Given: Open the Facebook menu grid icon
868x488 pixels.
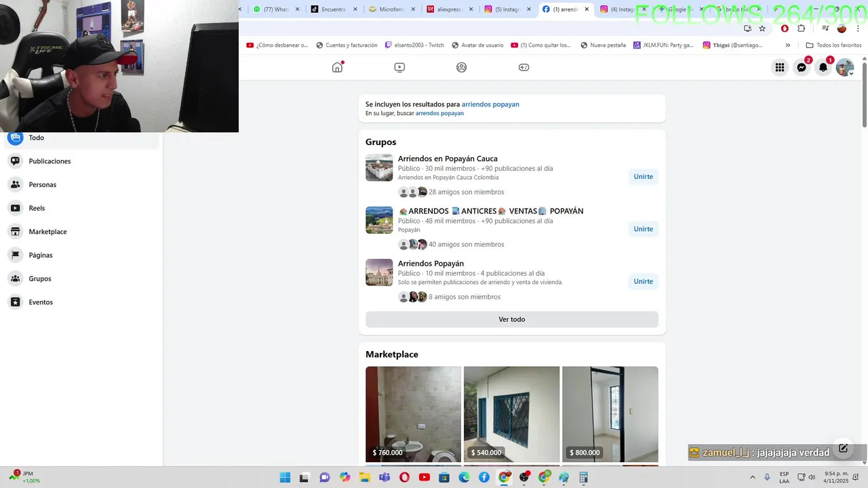Looking at the screenshot, I should click(x=780, y=67).
